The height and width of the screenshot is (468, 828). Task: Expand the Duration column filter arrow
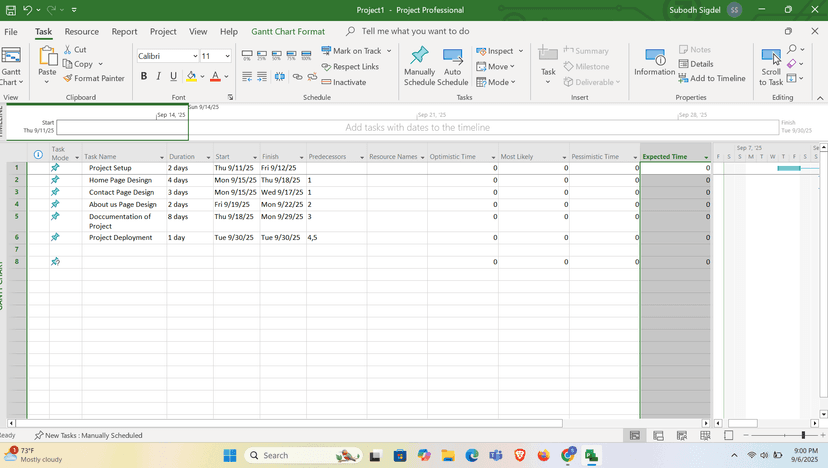click(x=208, y=157)
